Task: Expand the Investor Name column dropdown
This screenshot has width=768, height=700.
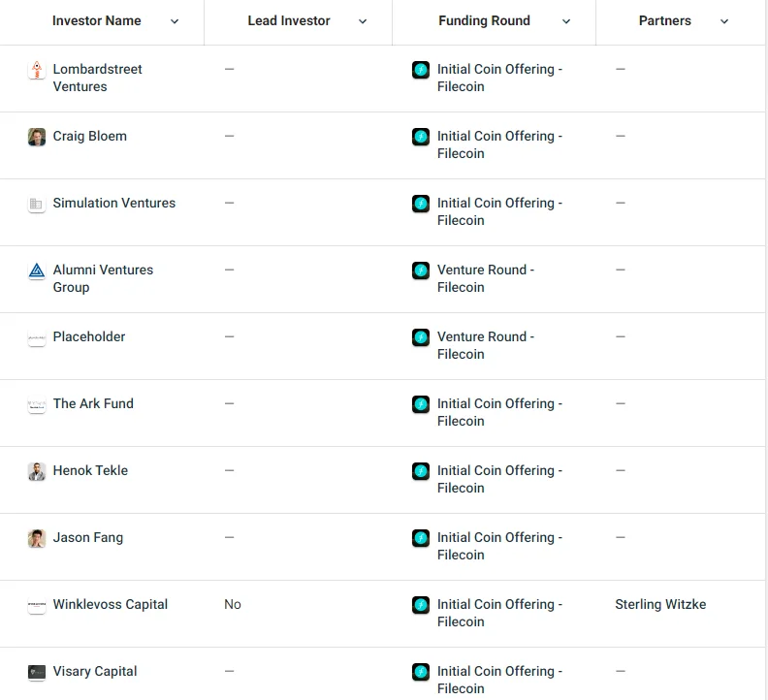Action: click(x=175, y=21)
